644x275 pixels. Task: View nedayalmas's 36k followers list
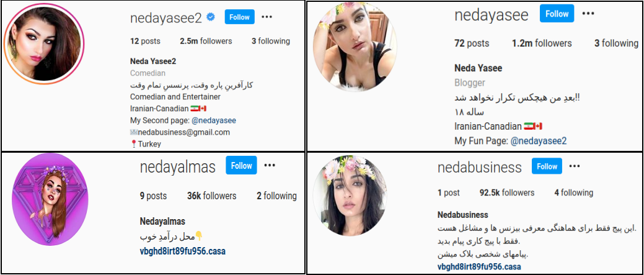pos(211,196)
